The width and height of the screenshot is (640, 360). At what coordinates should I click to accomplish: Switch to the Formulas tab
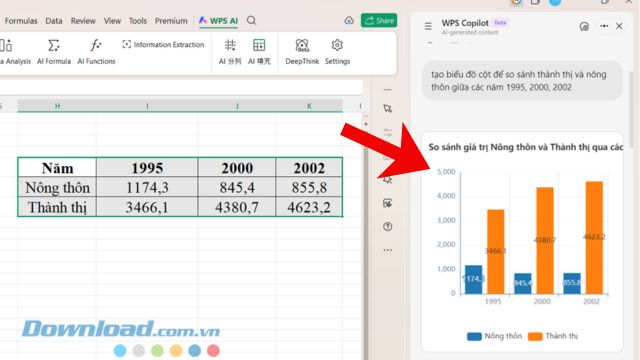[21, 21]
